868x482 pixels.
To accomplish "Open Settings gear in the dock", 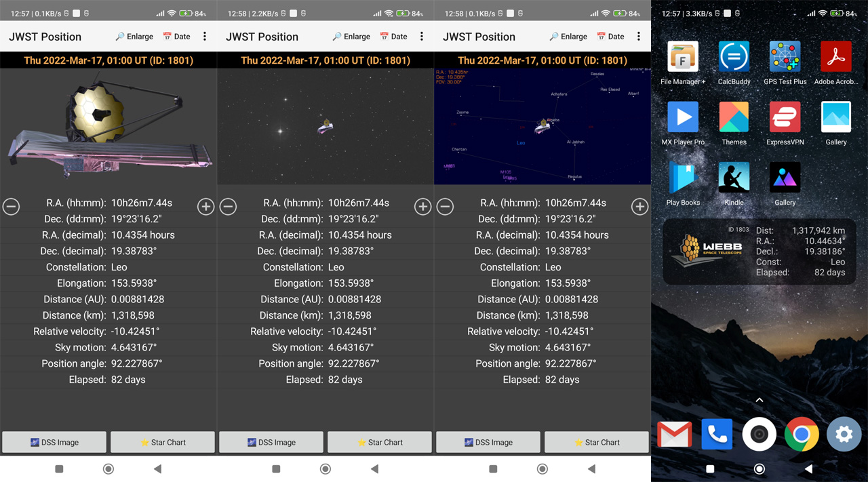I will (844, 434).
